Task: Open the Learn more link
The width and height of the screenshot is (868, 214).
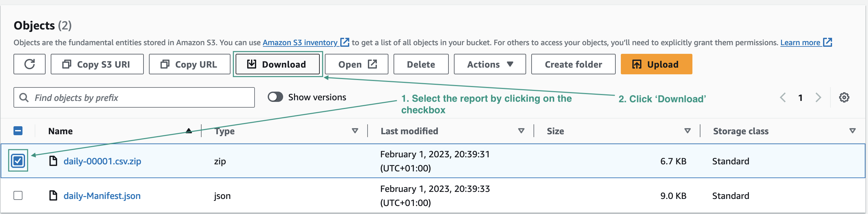Action: click(x=800, y=42)
